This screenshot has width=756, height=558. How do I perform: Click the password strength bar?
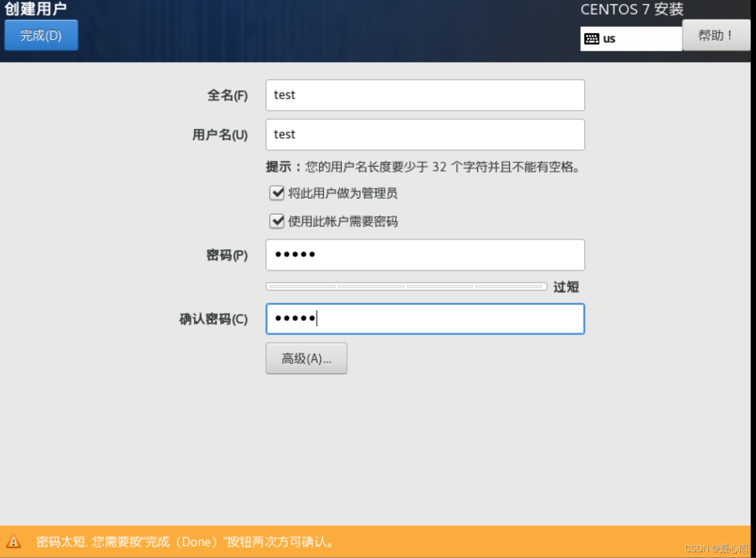click(406, 287)
